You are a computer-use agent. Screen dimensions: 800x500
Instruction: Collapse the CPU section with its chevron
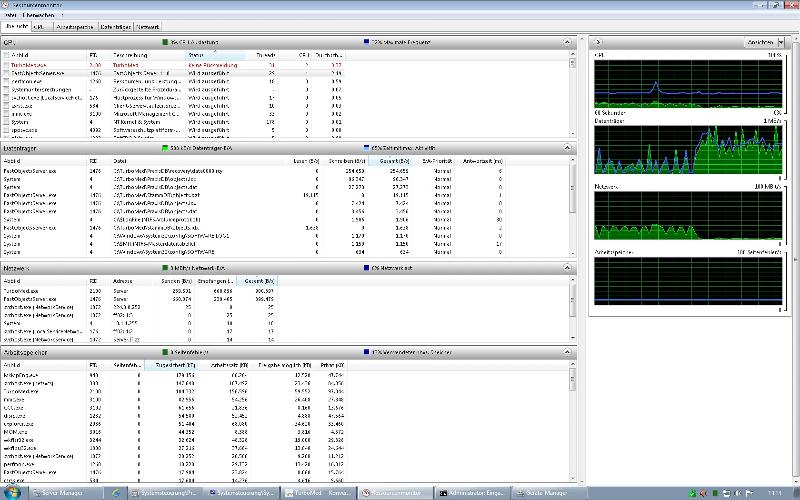click(x=567, y=42)
